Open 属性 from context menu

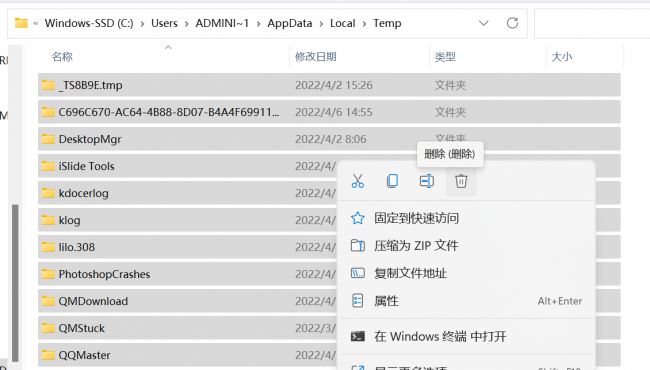(x=466, y=300)
